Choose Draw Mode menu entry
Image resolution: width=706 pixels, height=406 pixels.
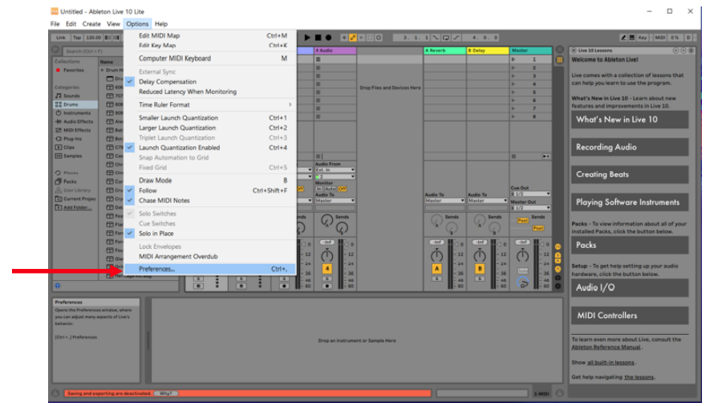click(210, 180)
